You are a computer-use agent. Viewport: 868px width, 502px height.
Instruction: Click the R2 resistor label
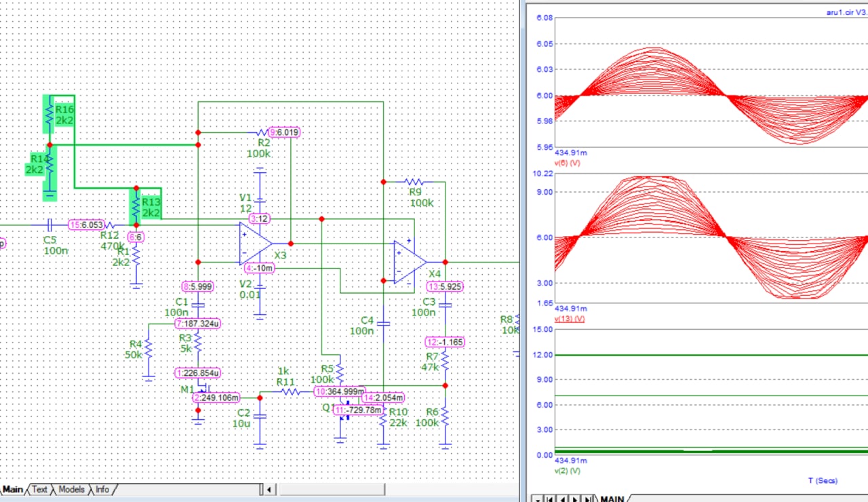coord(264,142)
